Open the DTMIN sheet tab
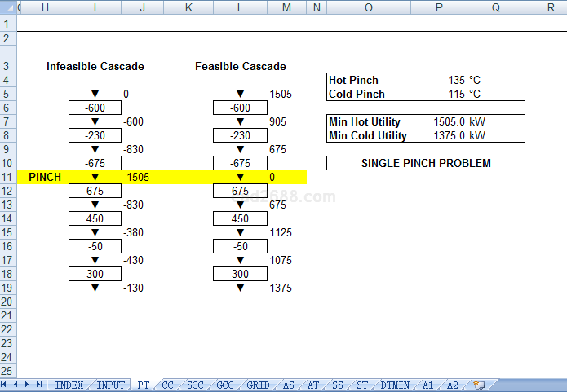The height and width of the screenshot is (392, 567). [395, 385]
